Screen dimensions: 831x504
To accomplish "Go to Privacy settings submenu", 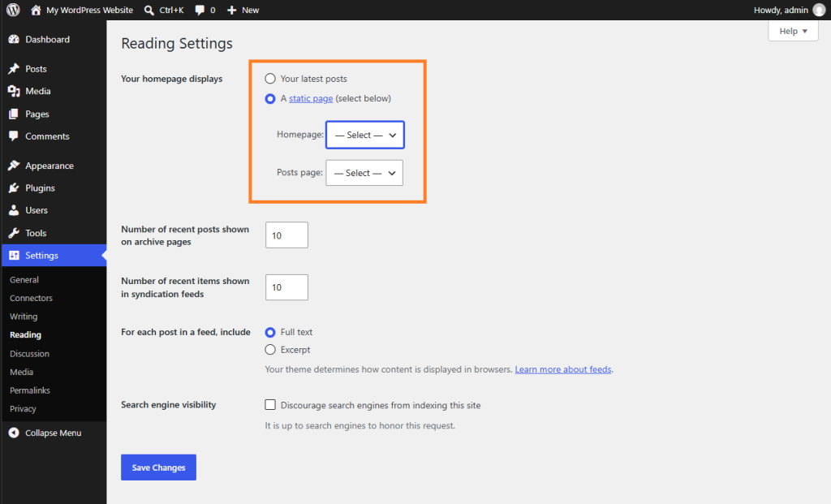I will (x=23, y=409).
